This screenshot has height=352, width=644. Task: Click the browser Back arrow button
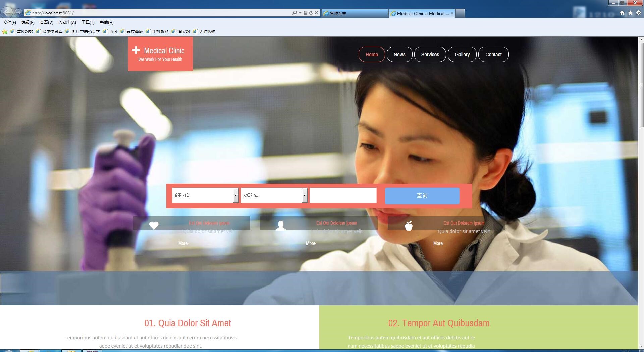tap(7, 13)
